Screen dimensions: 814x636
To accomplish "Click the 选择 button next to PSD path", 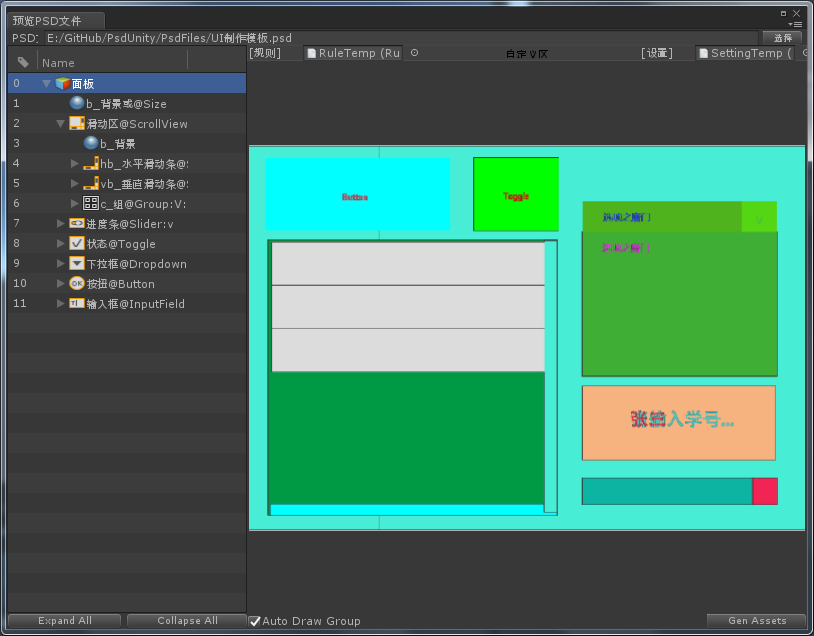I will [782, 38].
